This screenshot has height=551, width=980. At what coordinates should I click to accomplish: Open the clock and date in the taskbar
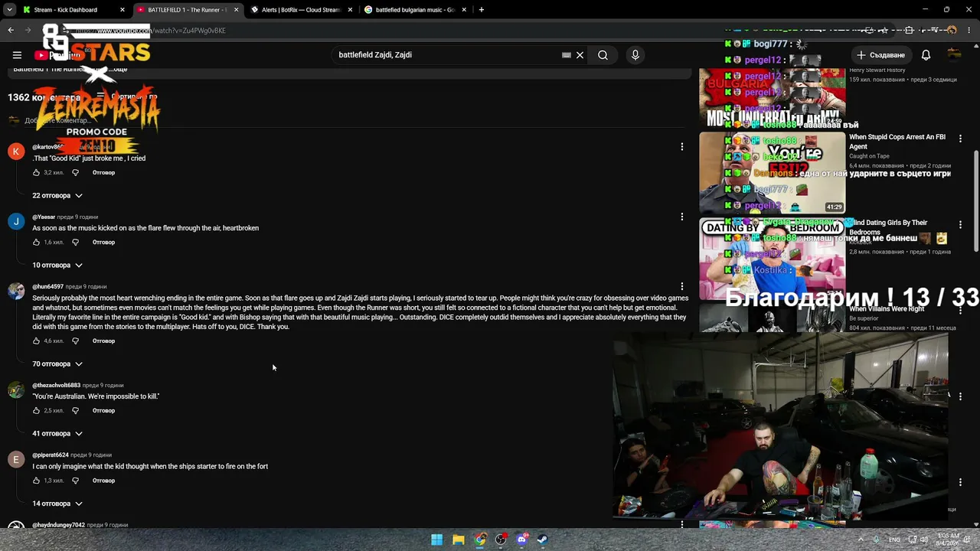947,540
